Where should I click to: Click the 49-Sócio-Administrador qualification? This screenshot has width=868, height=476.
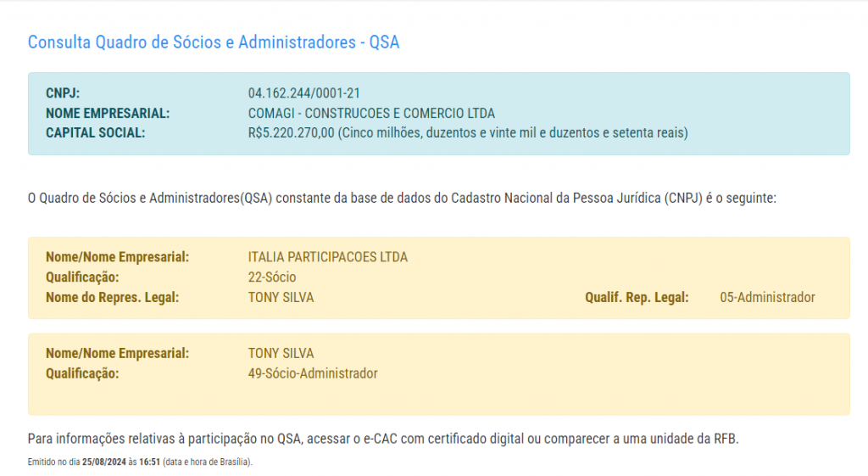313,373
